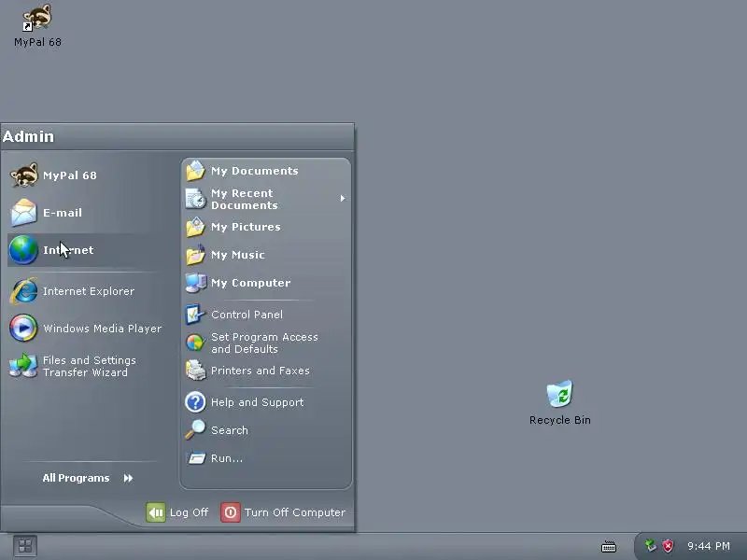747x560 pixels.
Task: Click the red Turn Off Computer power icon
Action: [x=230, y=512]
